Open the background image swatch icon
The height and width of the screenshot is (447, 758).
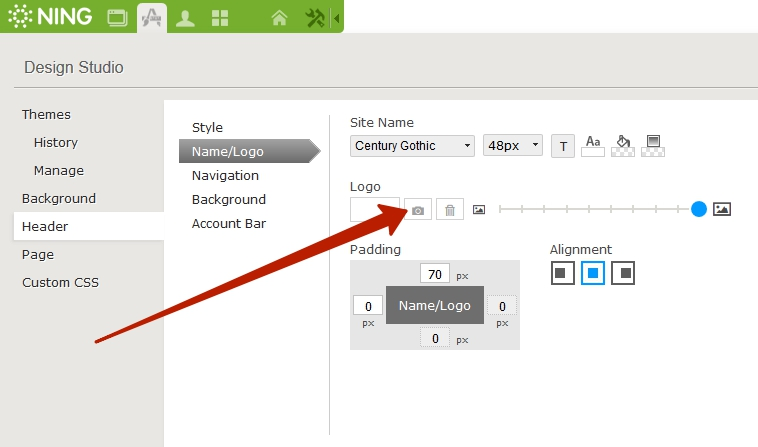coord(653,145)
